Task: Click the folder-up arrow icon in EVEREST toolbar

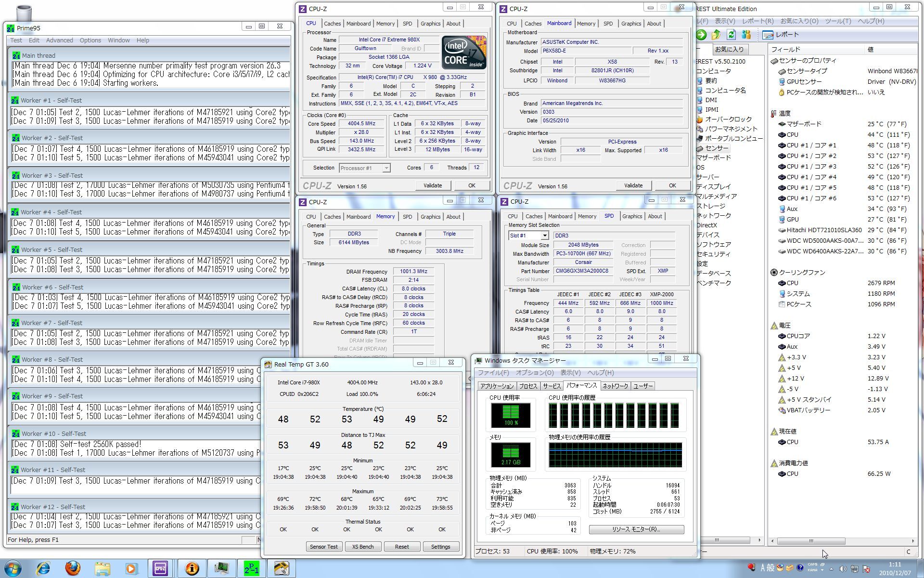Action: pyautogui.click(x=716, y=35)
